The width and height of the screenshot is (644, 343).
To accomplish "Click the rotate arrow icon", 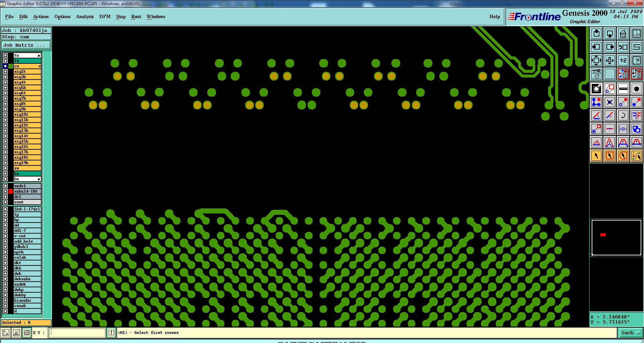I will tap(623, 115).
